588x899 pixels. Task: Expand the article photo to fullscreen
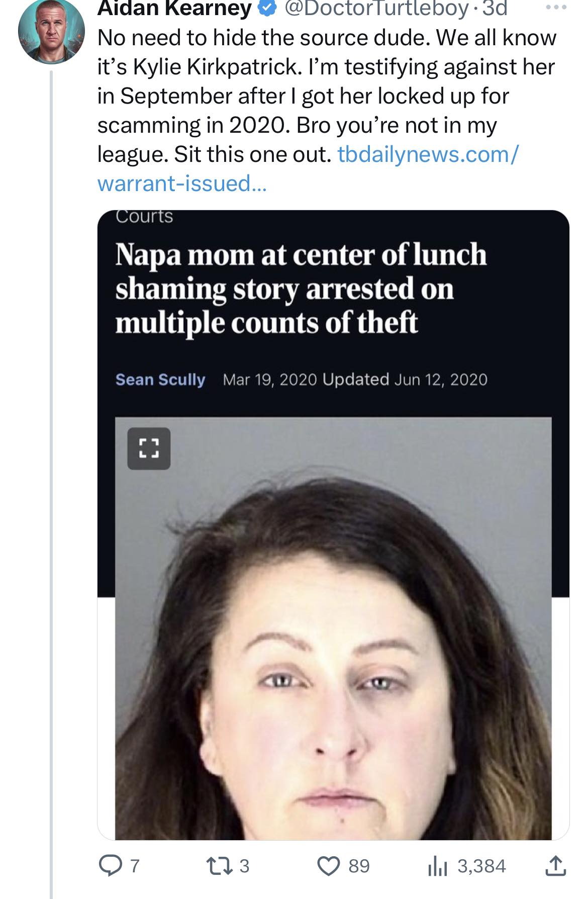149,448
